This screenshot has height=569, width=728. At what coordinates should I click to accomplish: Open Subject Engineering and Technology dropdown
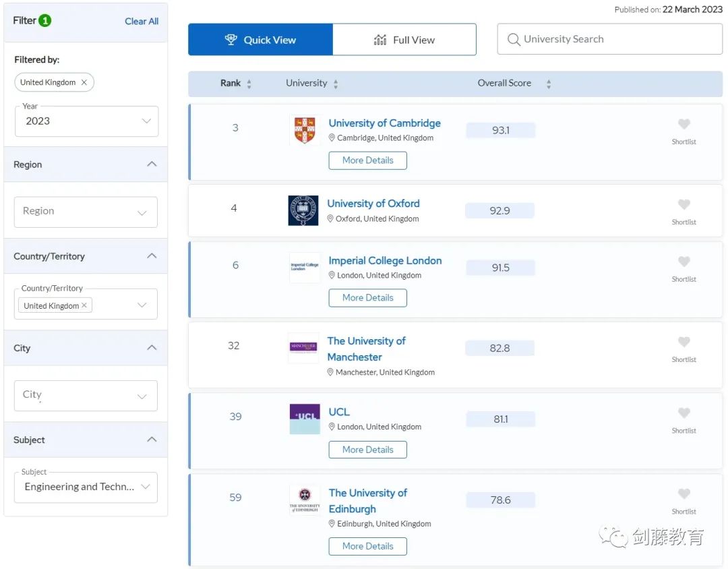point(86,487)
